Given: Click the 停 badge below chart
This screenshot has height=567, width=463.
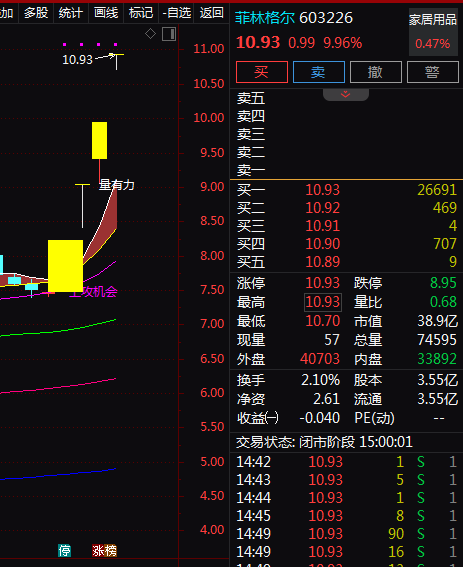Looking at the screenshot, I should tap(65, 550).
